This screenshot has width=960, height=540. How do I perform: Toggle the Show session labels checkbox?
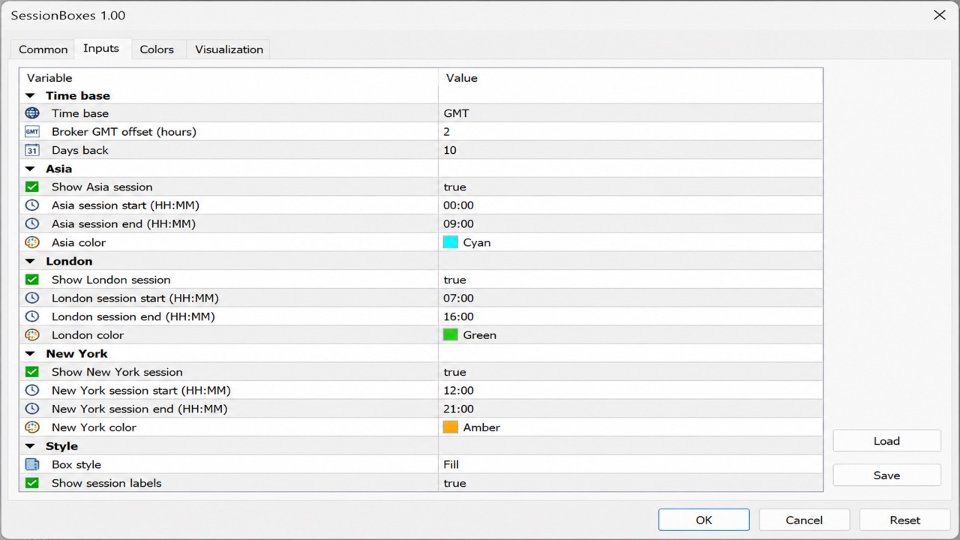click(x=32, y=483)
